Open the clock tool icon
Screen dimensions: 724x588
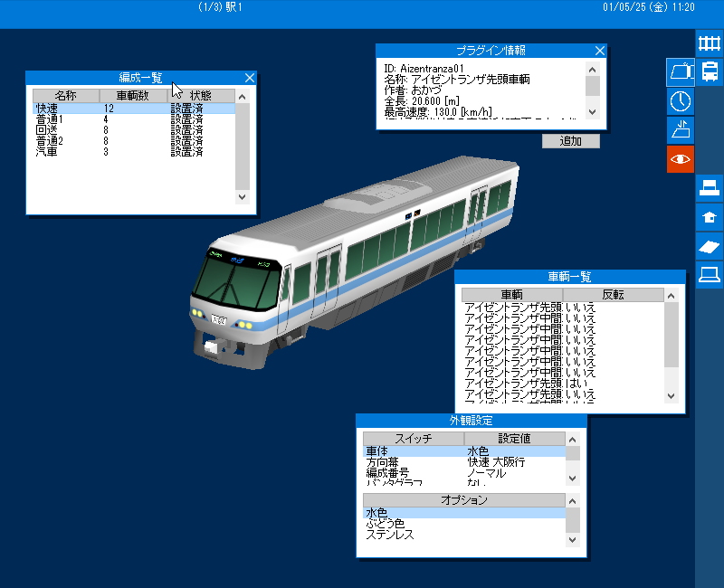point(680,101)
